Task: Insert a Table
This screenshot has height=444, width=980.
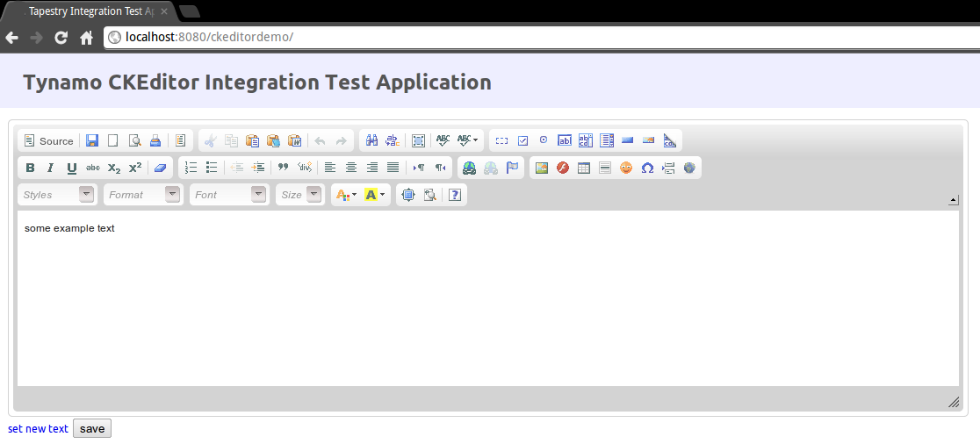Action: point(584,168)
